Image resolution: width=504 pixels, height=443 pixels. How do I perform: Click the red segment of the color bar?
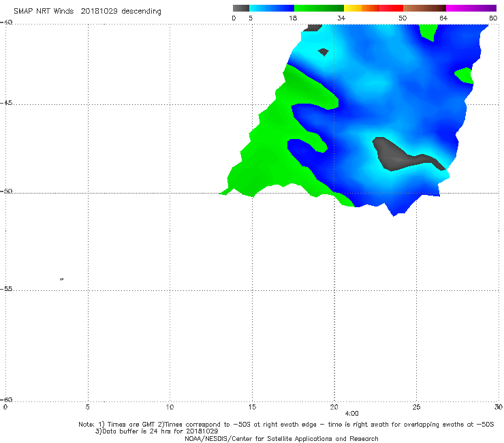point(391,8)
